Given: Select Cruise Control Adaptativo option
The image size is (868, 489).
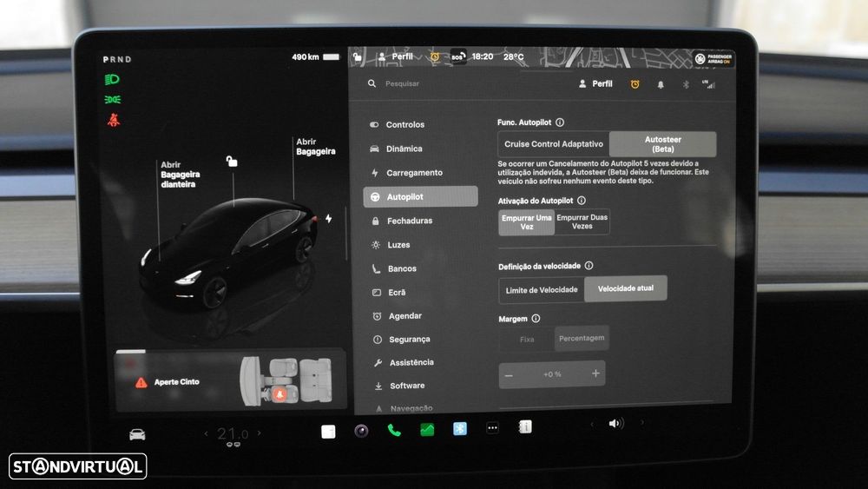Looking at the screenshot, I should [554, 144].
